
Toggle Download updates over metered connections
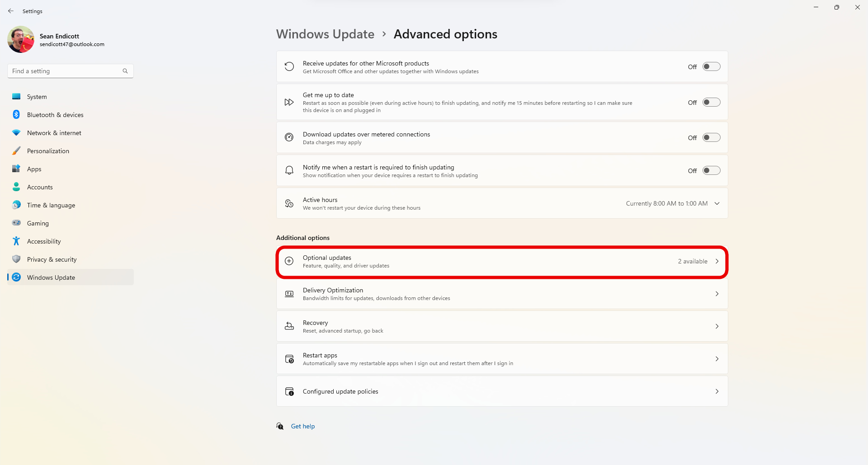711,138
